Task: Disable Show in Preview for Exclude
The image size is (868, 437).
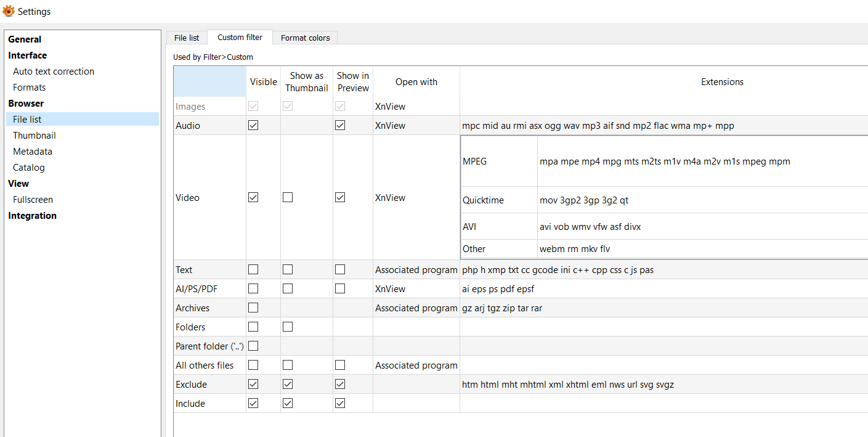Action: coord(340,384)
